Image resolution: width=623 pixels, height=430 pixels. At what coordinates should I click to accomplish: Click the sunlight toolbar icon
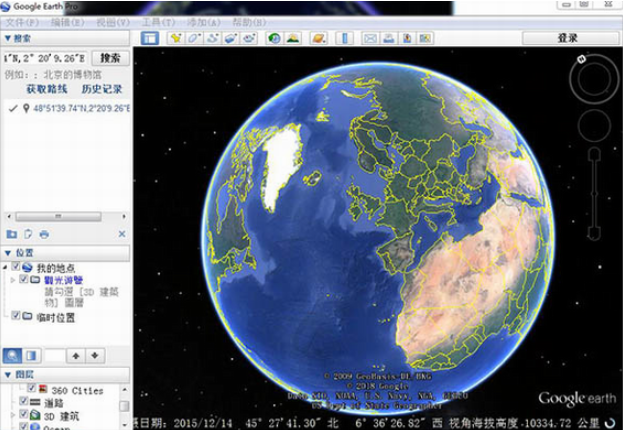pyautogui.click(x=292, y=38)
